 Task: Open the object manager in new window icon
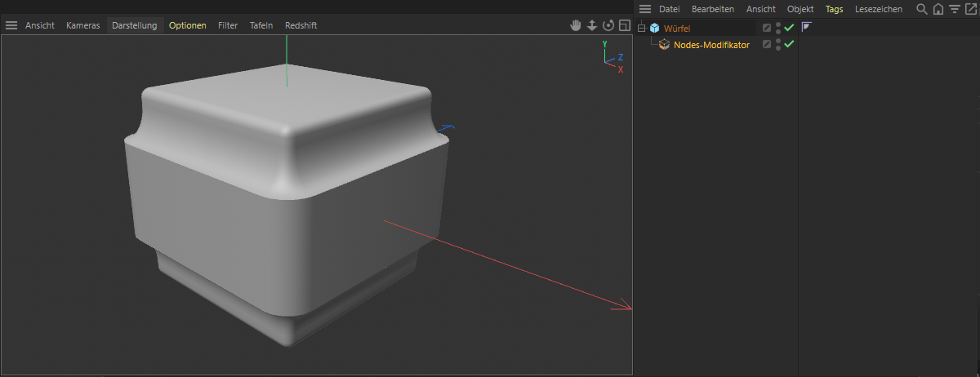click(x=970, y=9)
